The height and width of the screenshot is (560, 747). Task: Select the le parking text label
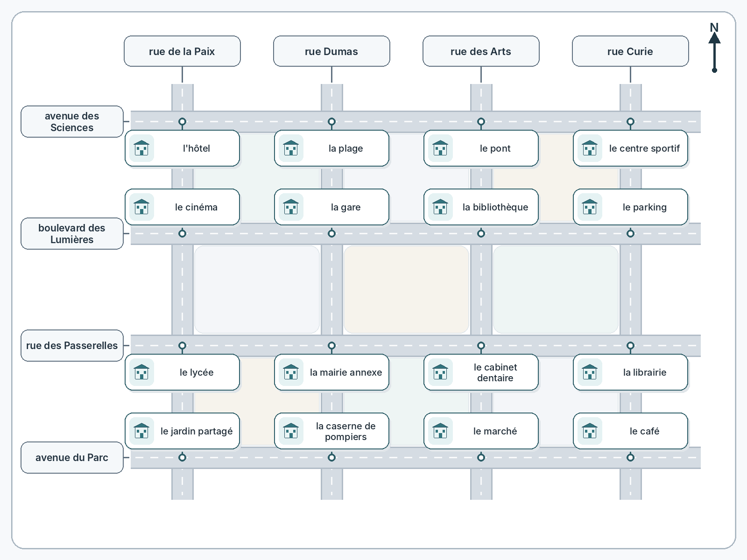[645, 207]
